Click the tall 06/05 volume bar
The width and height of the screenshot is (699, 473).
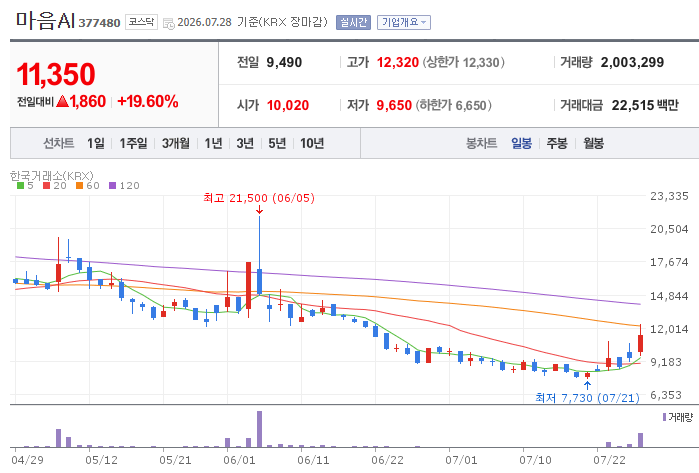[259, 429]
